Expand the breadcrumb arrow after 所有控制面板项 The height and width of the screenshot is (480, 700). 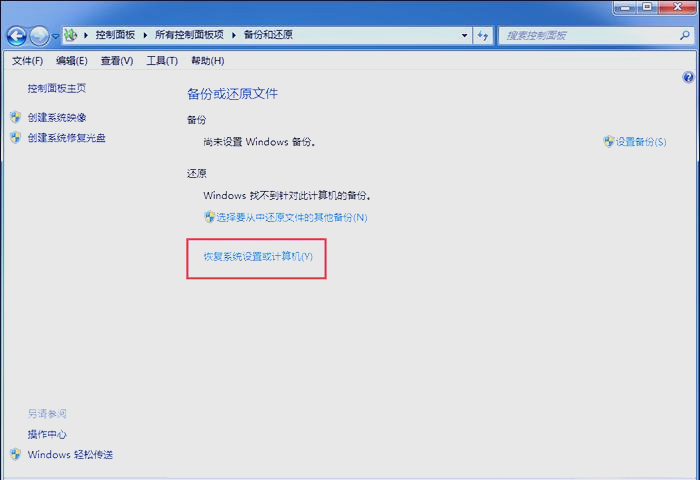point(236,35)
